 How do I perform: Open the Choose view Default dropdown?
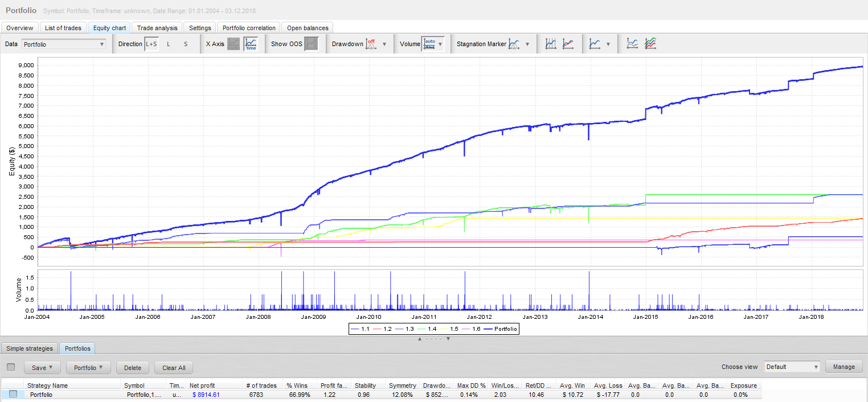792,367
